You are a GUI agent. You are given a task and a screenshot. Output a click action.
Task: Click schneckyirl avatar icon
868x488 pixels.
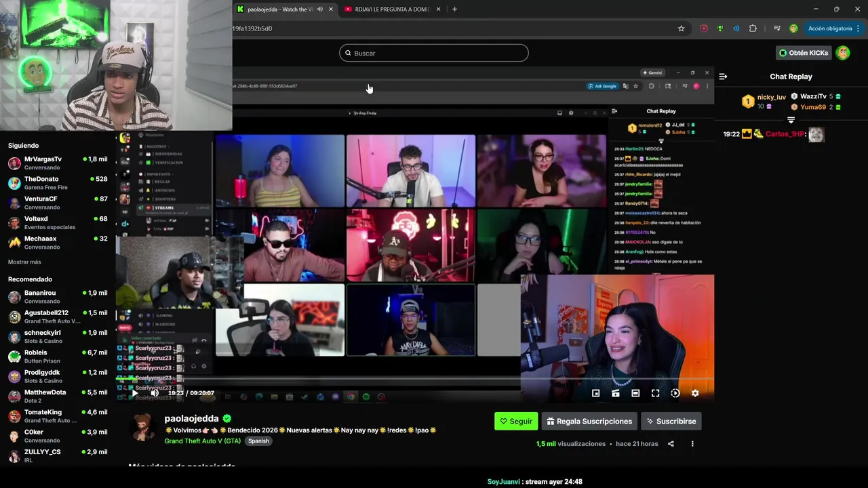[14, 337]
